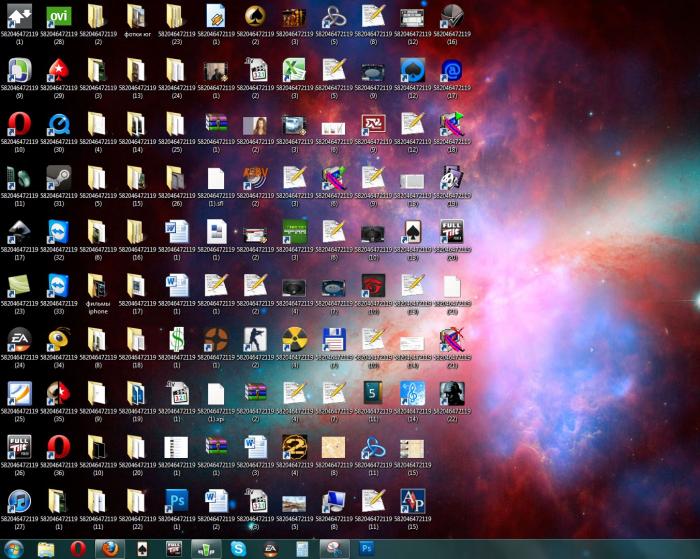700x559 pixels.
Task: Launch the game with the yellow 2 icon
Action: pos(295,447)
